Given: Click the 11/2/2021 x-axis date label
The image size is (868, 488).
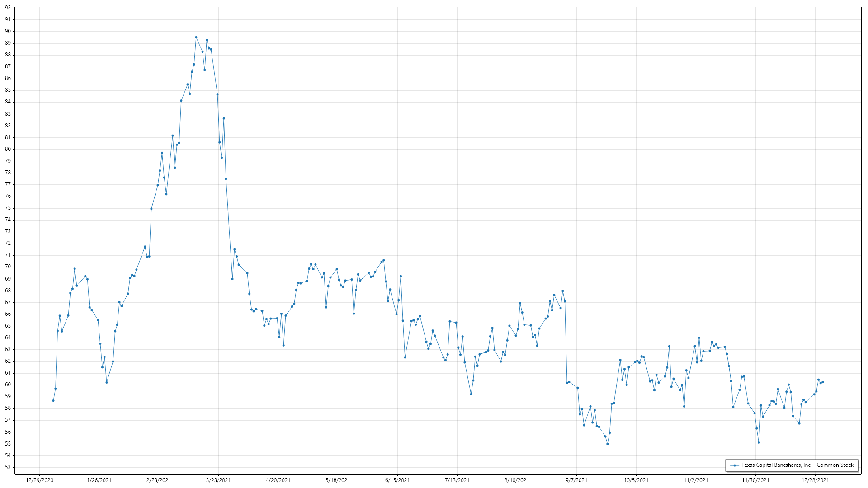Looking at the screenshot, I should point(696,480).
